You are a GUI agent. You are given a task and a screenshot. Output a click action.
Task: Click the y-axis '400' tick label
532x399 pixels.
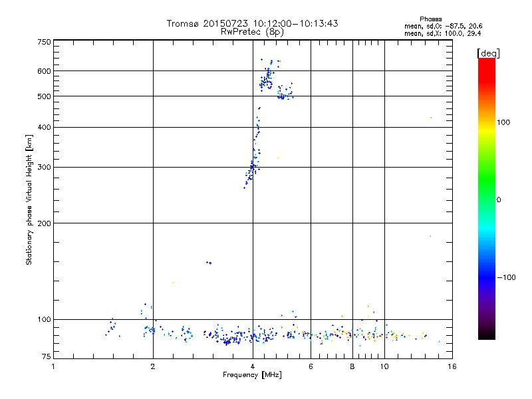tap(44, 127)
